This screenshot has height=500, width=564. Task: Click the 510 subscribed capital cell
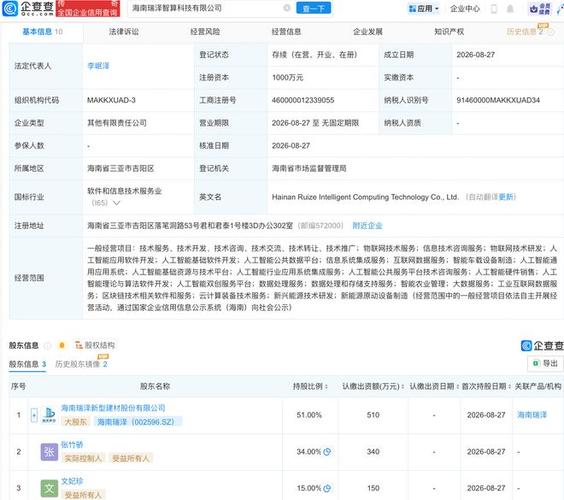point(373,415)
